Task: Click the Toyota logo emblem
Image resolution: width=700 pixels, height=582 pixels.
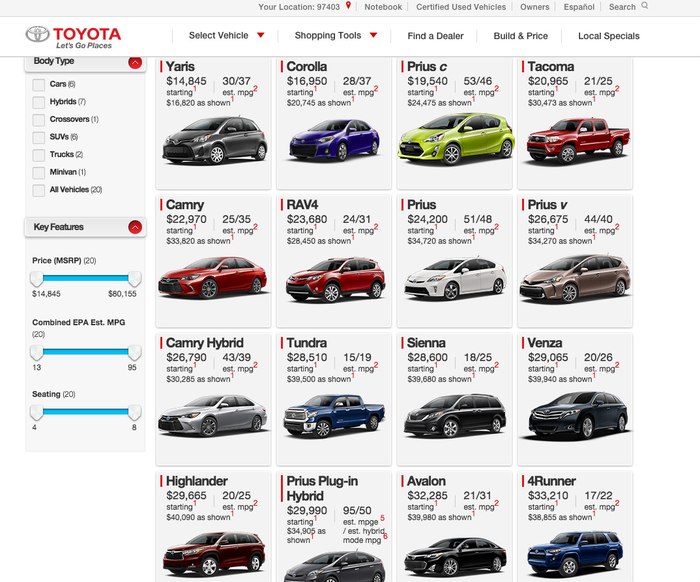Action: tap(38, 34)
